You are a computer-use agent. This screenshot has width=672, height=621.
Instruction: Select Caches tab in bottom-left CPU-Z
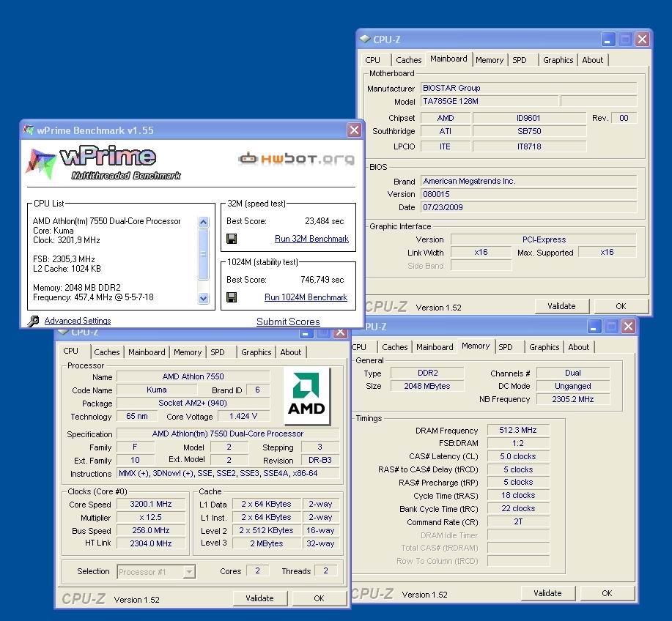(107, 352)
